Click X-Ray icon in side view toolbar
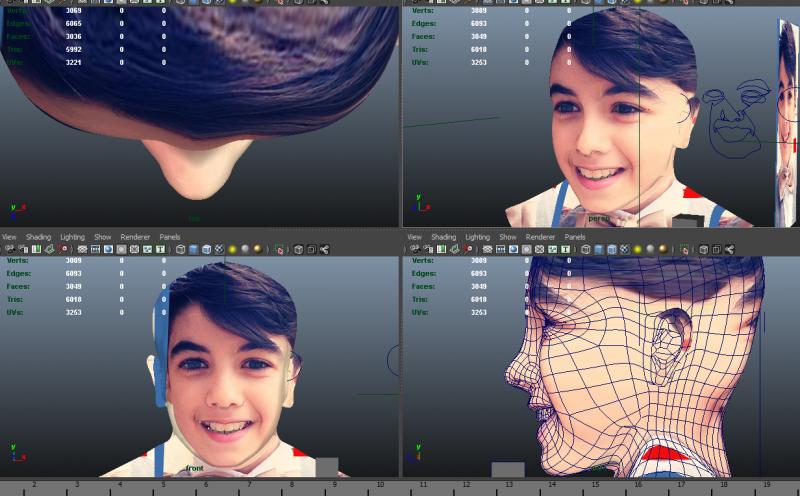The image size is (800, 496). [704, 249]
